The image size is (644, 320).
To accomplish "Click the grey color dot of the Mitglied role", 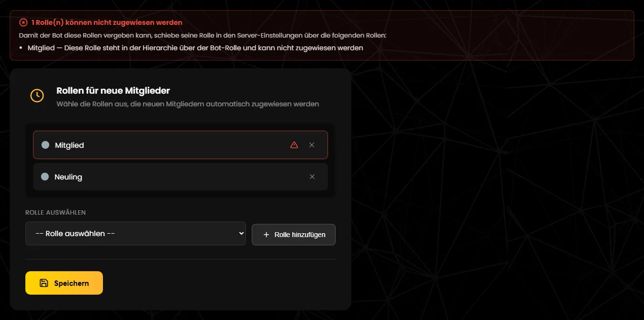I will pos(45,145).
